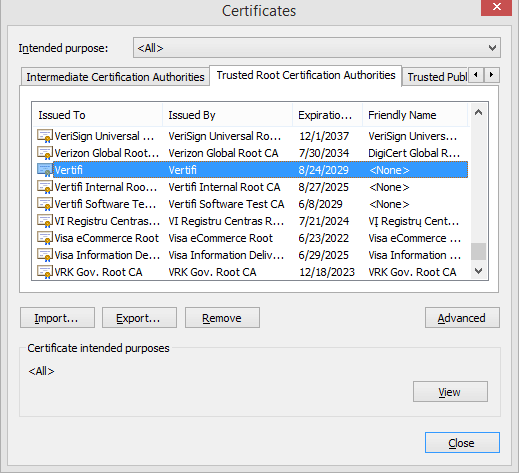Click the Vertifi Software Test CA certificate icon
Viewport: 519px width, 473px height.
click(45, 204)
